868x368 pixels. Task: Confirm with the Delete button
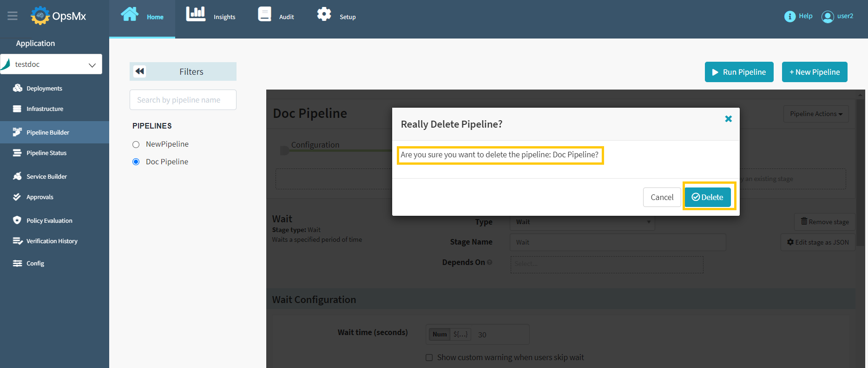click(707, 197)
